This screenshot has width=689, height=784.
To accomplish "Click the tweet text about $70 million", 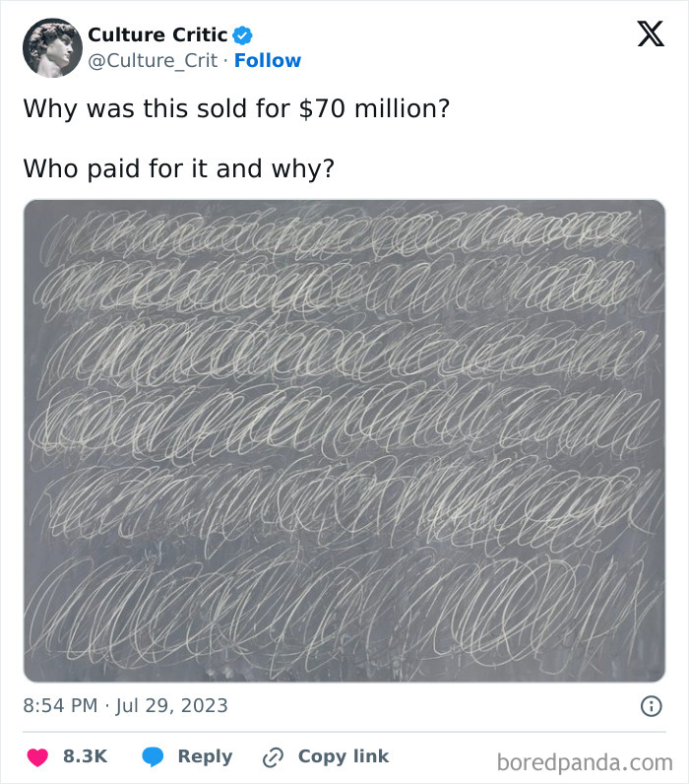I will tap(236, 108).
